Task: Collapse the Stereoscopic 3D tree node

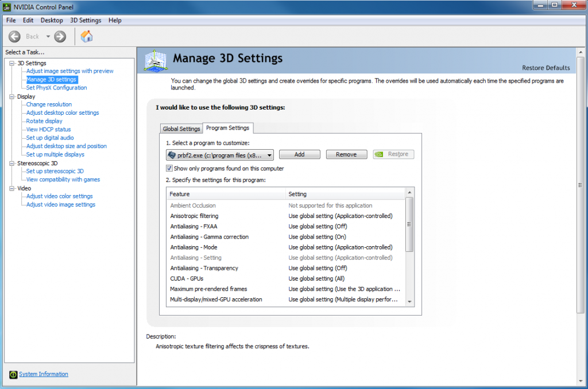Action: [x=11, y=163]
